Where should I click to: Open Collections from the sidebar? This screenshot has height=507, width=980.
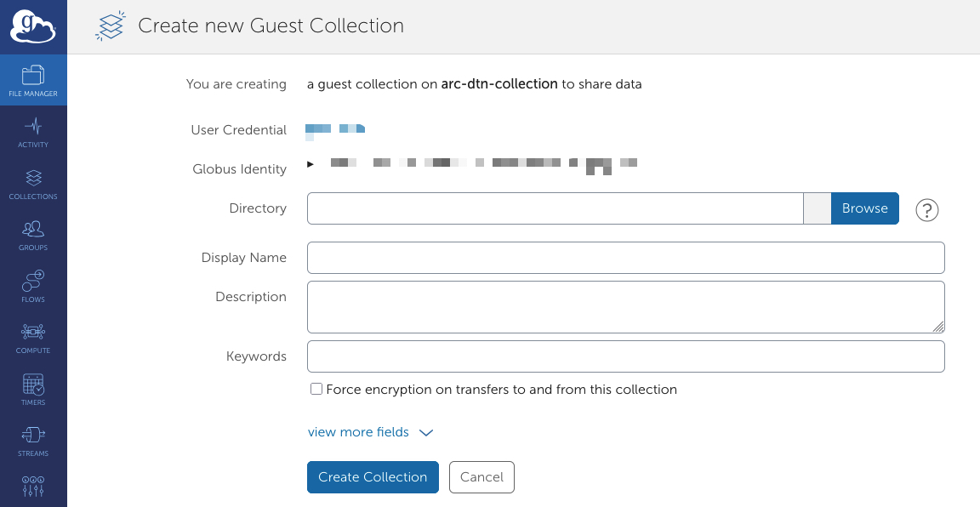[x=33, y=184]
